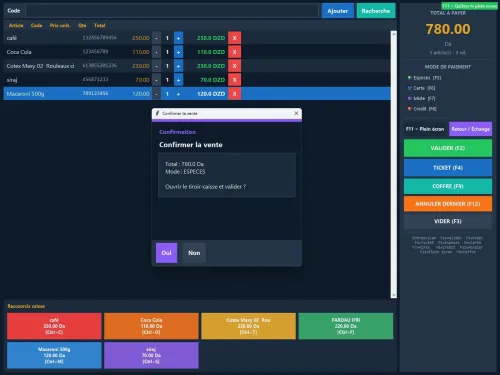Select Especes (F5) payment mode
The height and width of the screenshot is (375, 500).
pos(424,78)
